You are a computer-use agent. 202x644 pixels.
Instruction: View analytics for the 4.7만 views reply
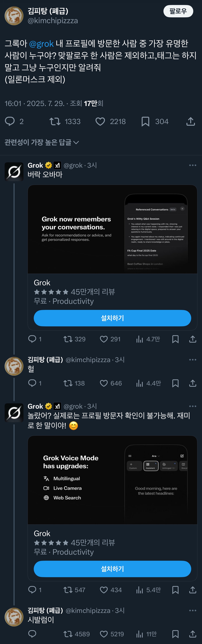pyautogui.click(x=140, y=339)
